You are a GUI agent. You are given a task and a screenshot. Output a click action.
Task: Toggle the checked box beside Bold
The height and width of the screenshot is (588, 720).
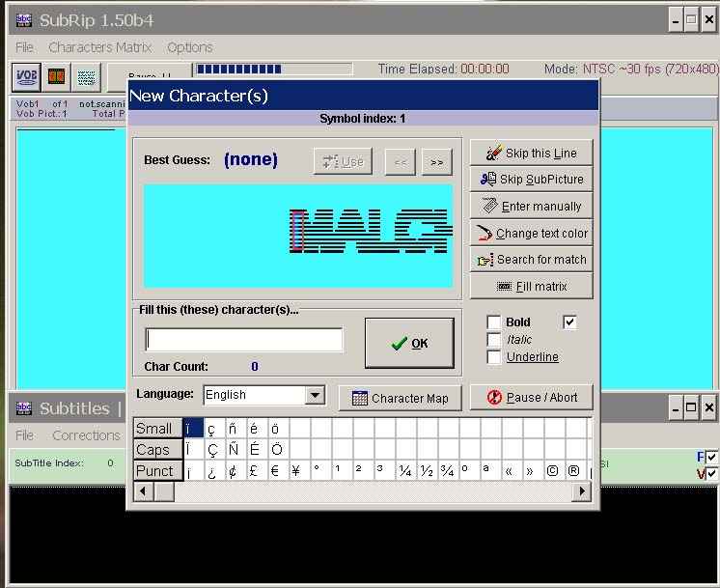tap(569, 322)
